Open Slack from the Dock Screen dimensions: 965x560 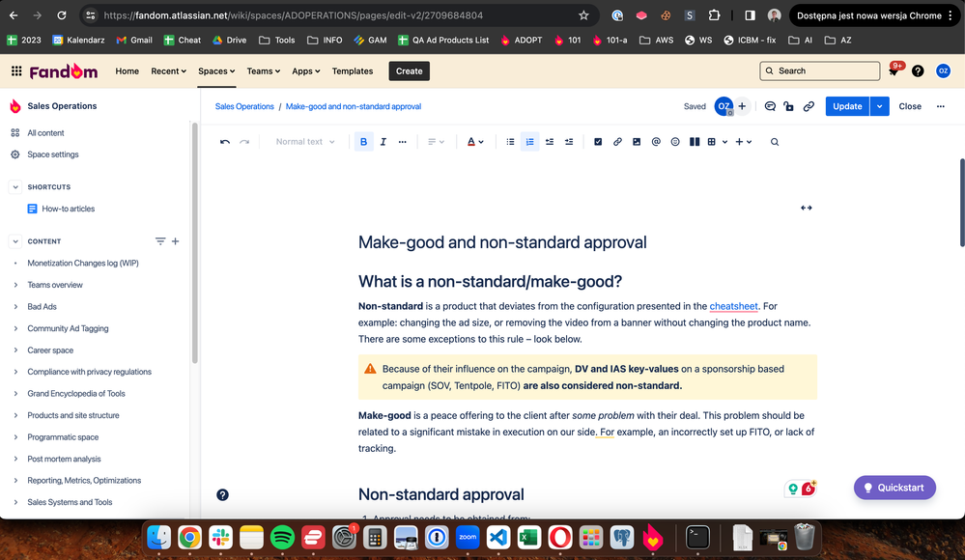tap(220, 537)
